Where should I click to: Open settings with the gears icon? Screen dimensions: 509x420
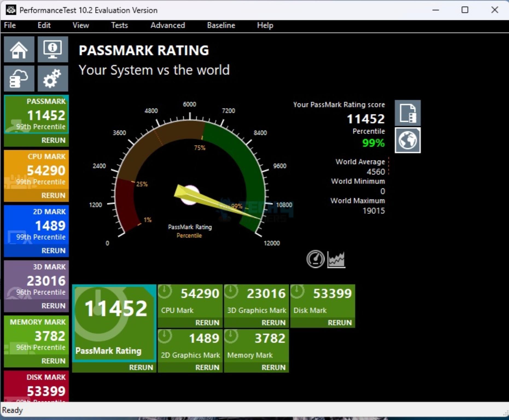53,78
